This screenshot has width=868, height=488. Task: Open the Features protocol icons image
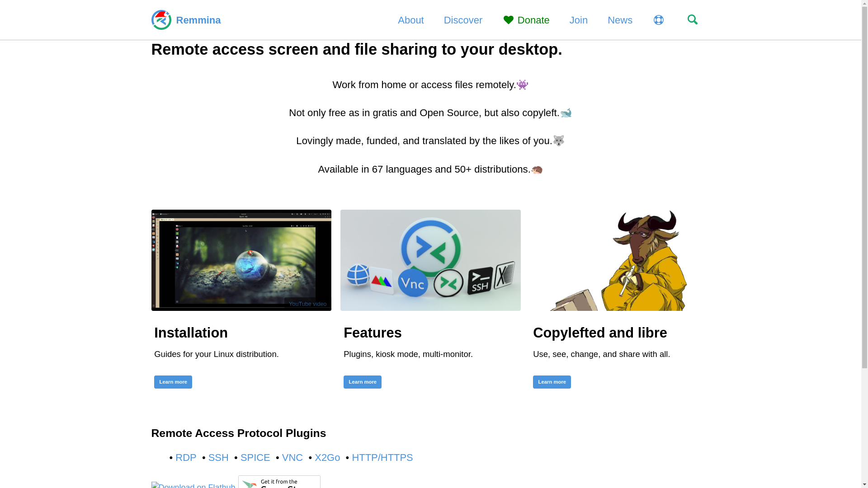[x=430, y=260]
